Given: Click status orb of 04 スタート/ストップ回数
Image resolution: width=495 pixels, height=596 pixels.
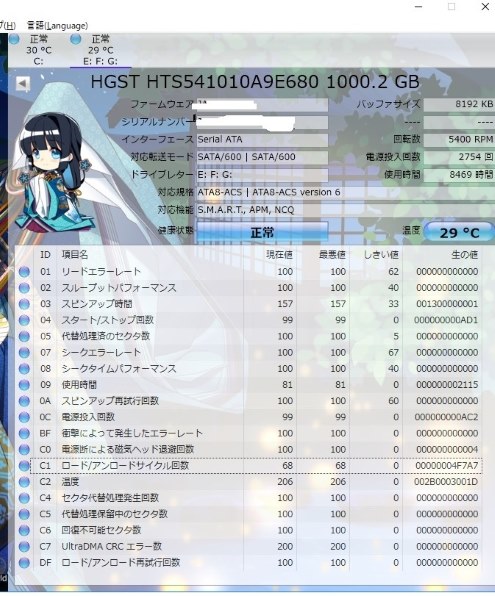Looking at the screenshot, I should [x=24, y=320].
